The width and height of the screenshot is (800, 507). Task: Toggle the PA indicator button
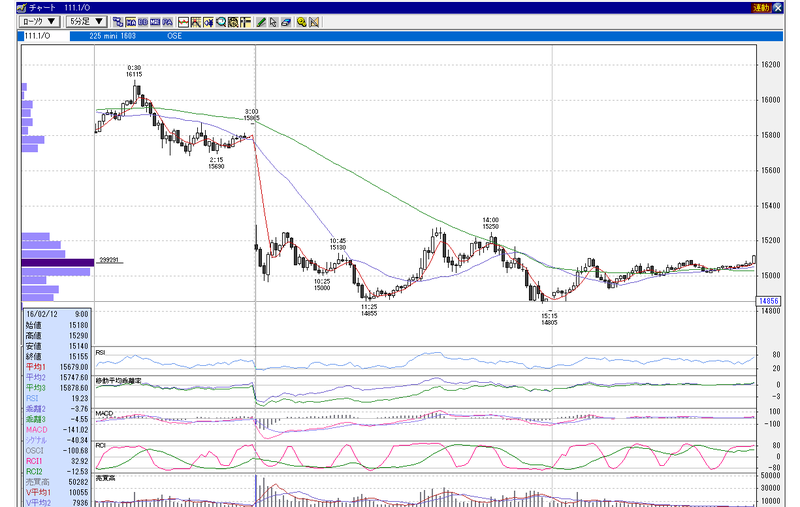167,22
